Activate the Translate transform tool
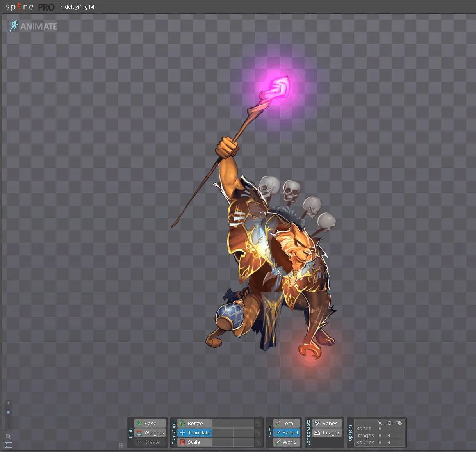 pyautogui.click(x=195, y=432)
